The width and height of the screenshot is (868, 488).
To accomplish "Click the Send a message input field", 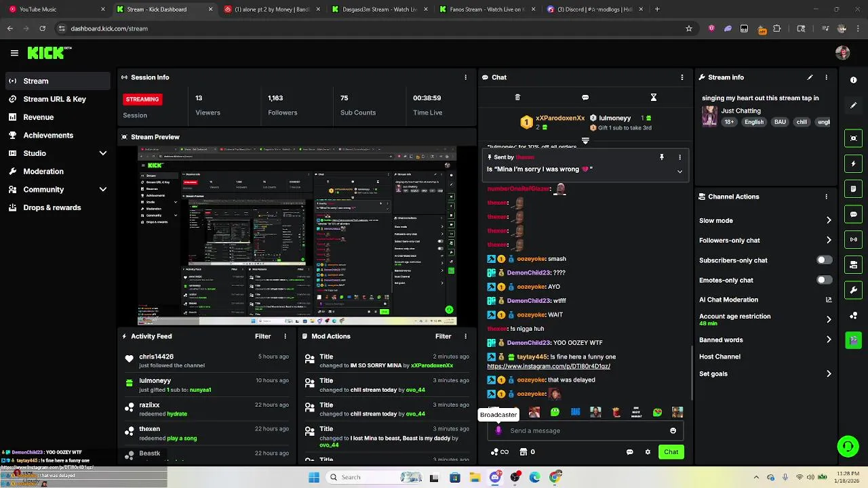I will (x=585, y=430).
